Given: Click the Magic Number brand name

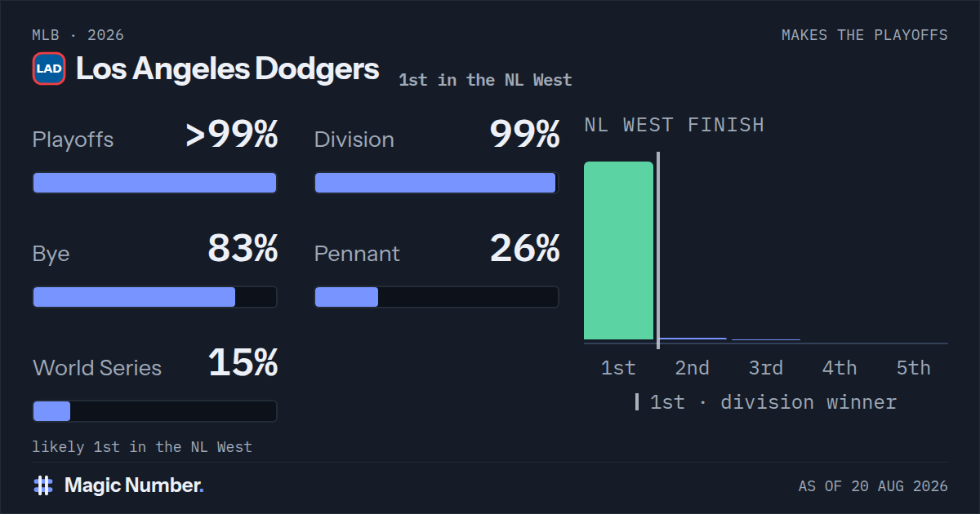Looking at the screenshot, I should [134, 485].
